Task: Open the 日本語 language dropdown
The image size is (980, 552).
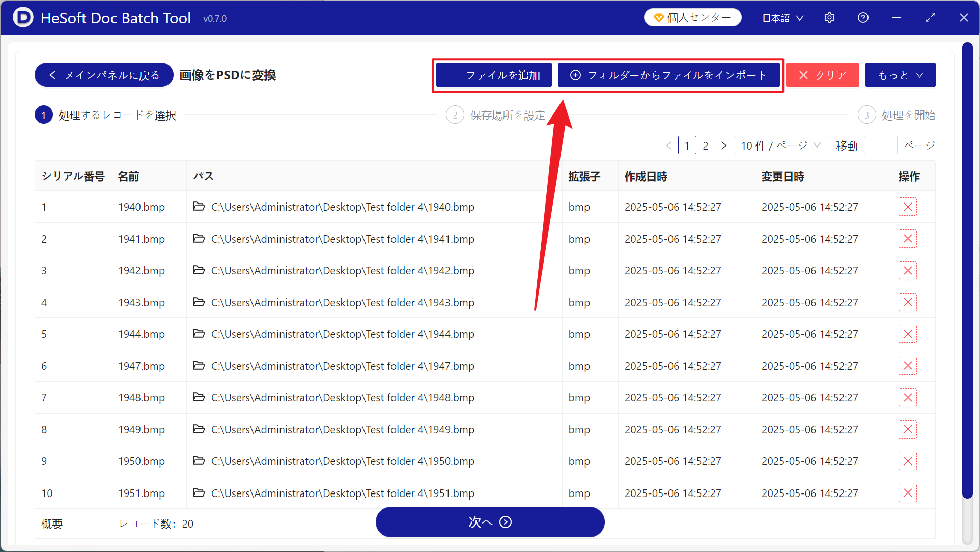Action: 782,18
